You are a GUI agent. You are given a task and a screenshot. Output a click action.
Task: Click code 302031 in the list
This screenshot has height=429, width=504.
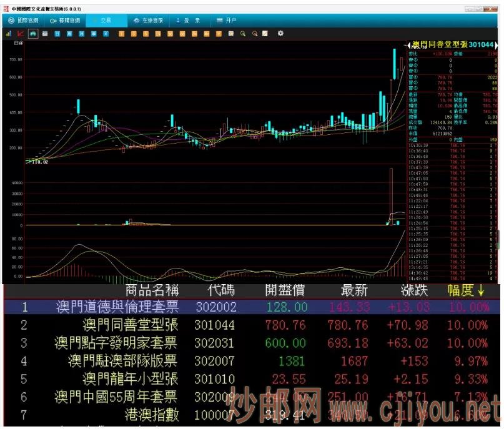click(x=214, y=343)
